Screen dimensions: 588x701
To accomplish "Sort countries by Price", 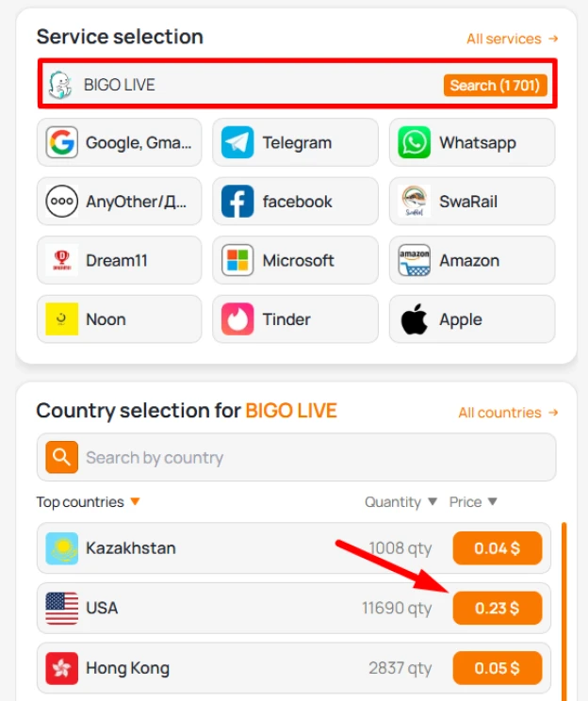I will (x=473, y=502).
